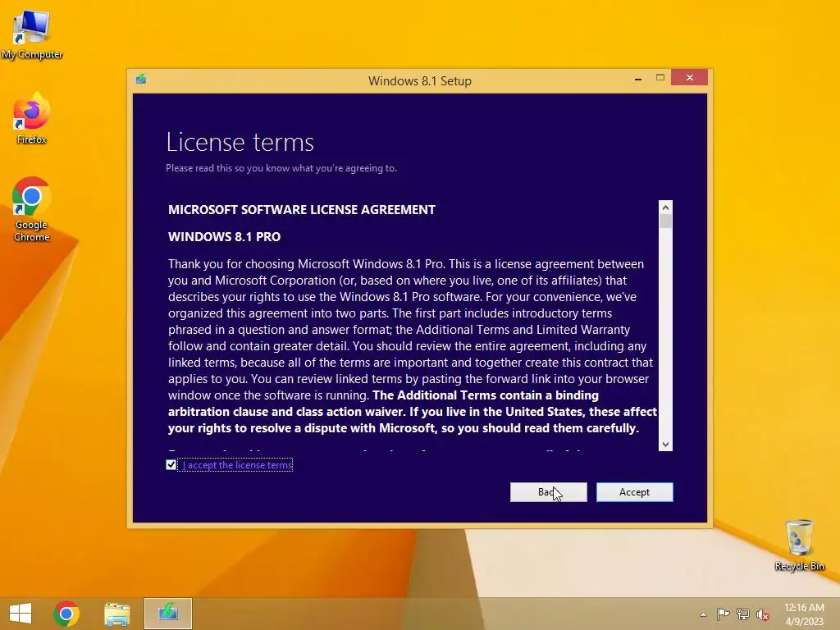Open the Windows Start button
This screenshot has height=630, width=840.
coord(21,614)
